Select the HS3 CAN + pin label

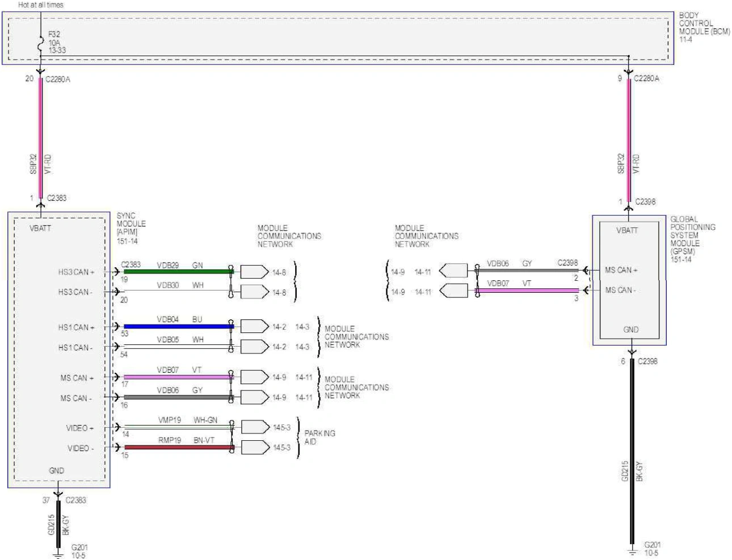click(x=76, y=272)
